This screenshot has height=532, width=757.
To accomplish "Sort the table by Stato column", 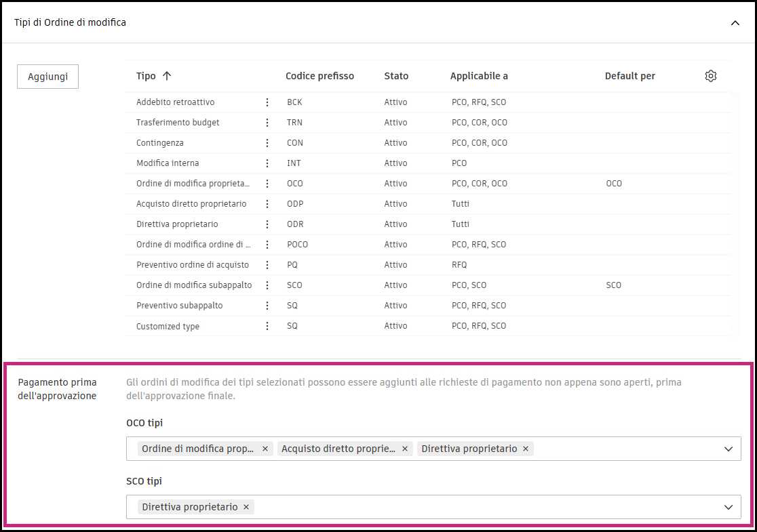I will [x=396, y=76].
